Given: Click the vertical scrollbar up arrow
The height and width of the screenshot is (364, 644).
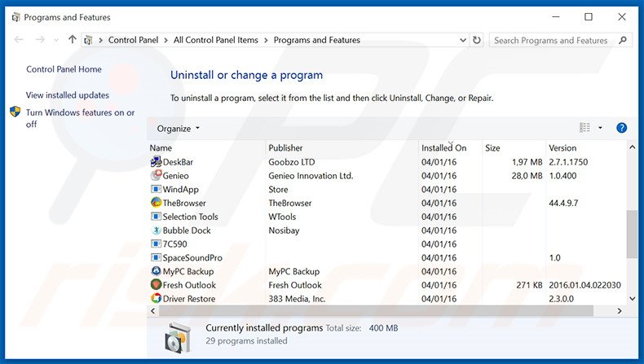Looking at the screenshot, I should (632, 147).
